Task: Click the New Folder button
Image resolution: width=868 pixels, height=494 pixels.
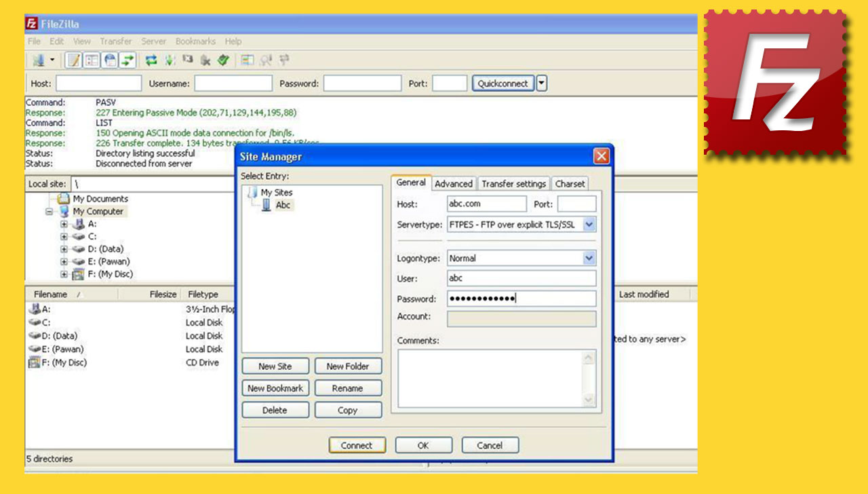Action: [348, 366]
